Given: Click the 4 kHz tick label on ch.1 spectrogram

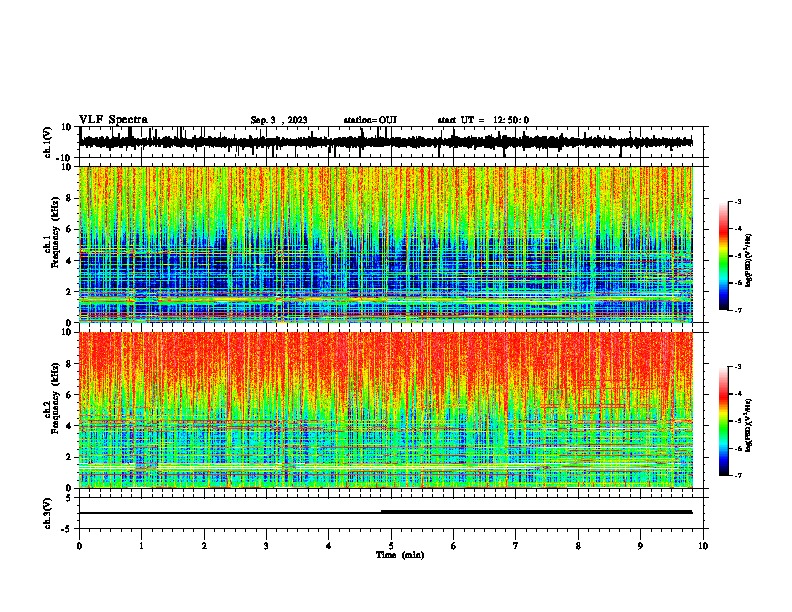Looking at the screenshot, I should point(69,261).
